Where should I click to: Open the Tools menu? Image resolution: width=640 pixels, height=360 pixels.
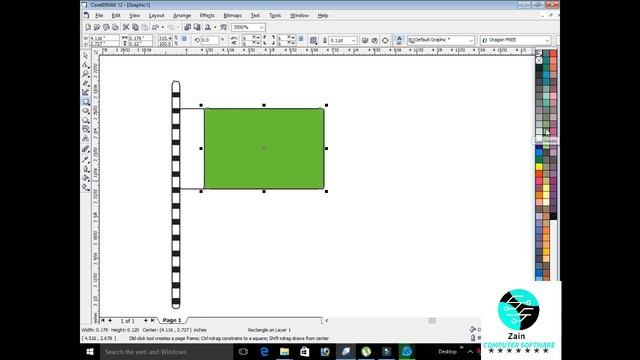pyautogui.click(x=275, y=16)
